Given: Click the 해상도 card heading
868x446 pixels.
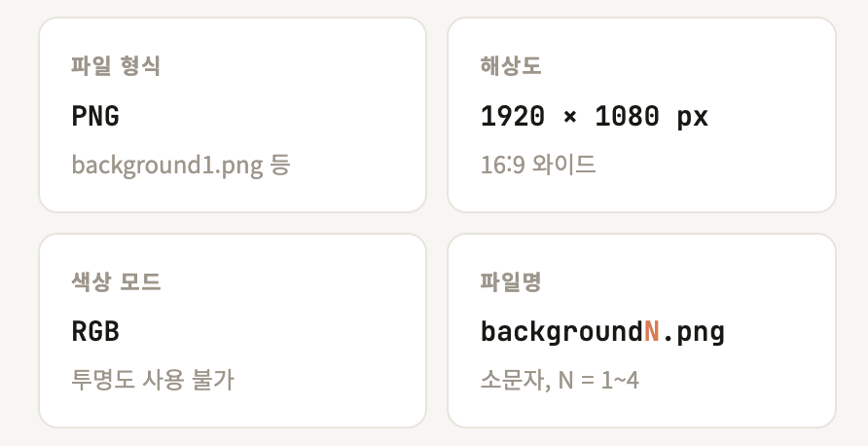Looking at the screenshot, I should (x=511, y=66).
